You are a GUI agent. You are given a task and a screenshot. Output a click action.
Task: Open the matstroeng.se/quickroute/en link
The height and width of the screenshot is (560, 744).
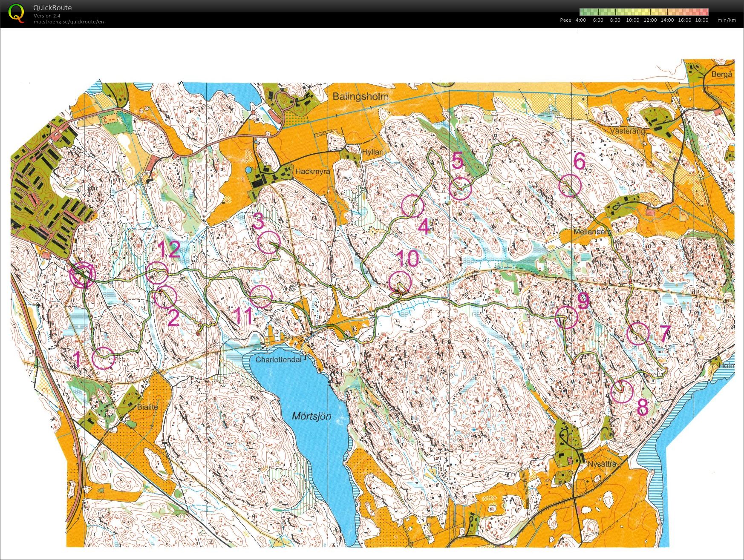coord(69,22)
